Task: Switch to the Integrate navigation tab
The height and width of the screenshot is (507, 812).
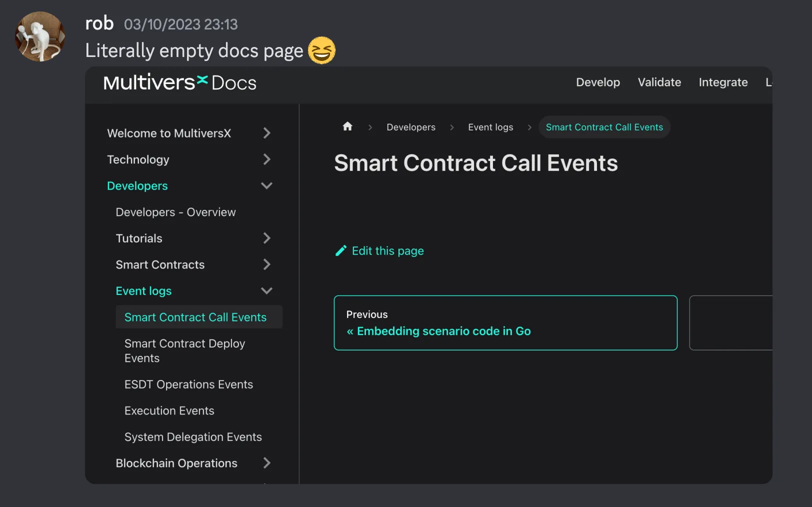Action: pos(723,82)
